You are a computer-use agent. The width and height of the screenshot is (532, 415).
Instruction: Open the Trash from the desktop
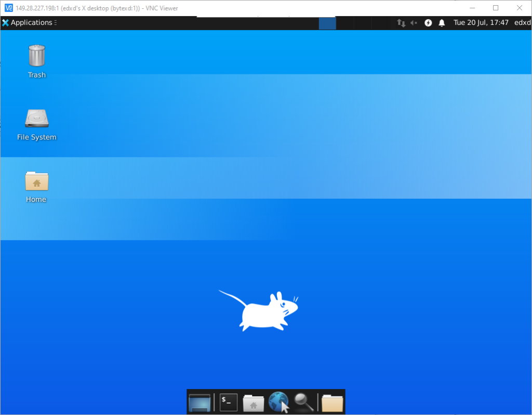coord(36,57)
